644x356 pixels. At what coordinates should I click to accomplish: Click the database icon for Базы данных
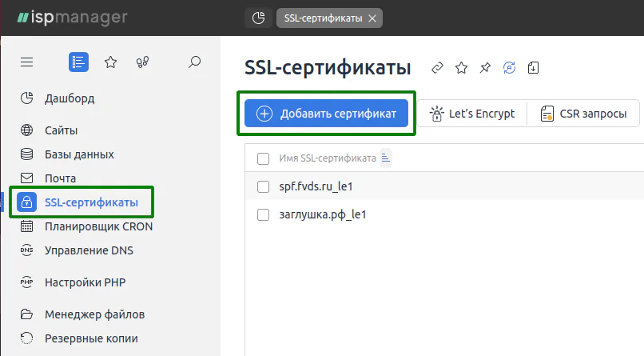pos(26,154)
